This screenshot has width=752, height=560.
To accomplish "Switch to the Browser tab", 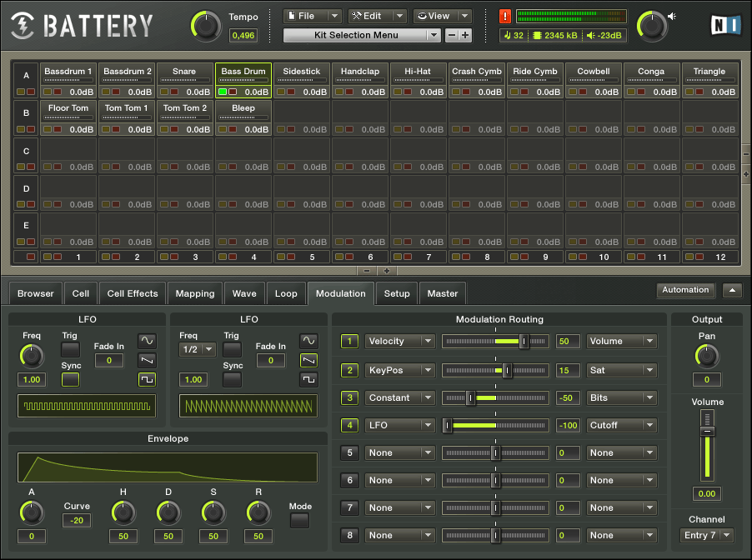I will (x=36, y=293).
